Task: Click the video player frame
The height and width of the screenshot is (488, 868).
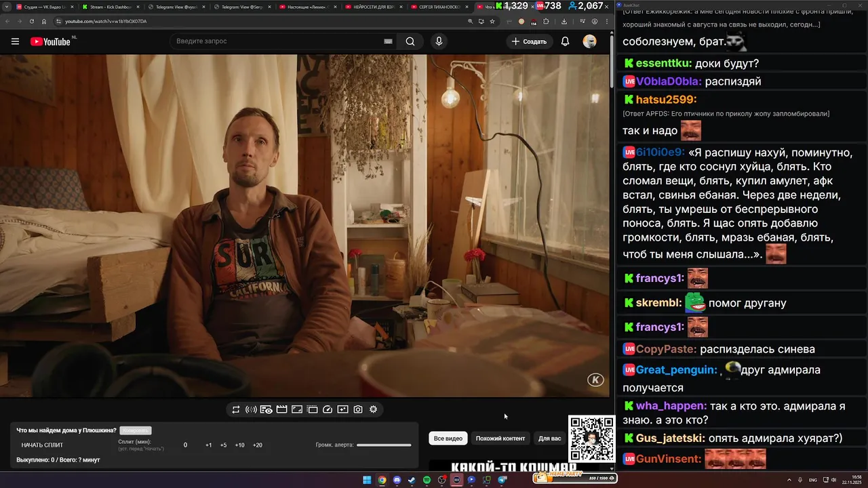Action: (304, 226)
